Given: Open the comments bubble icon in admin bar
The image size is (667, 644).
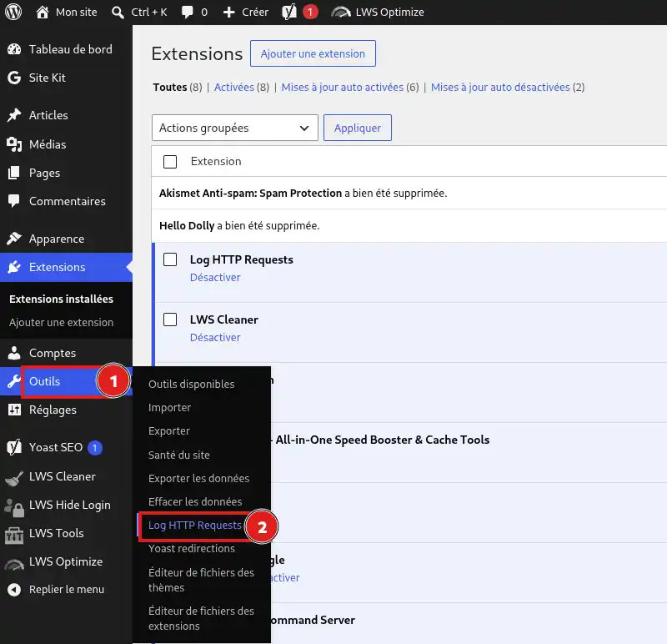Looking at the screenshot, I should click(187, 12).
